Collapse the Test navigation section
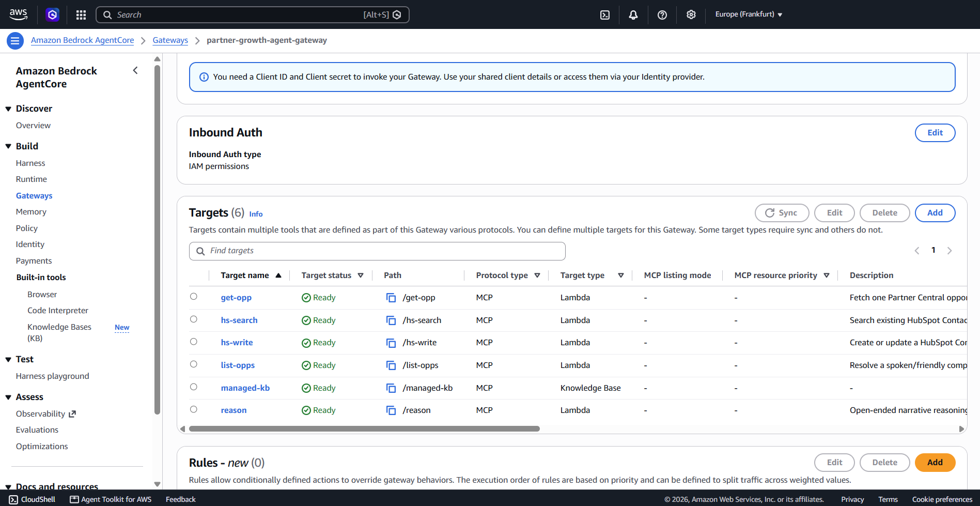 tap(8, 360)
